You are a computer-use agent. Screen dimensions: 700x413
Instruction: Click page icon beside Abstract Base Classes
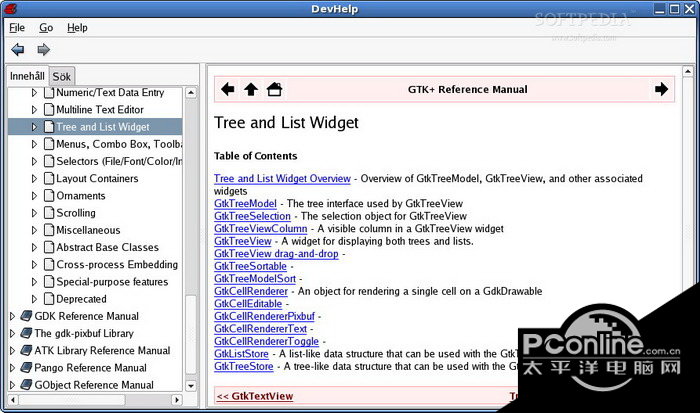click(x=49, y=247)
